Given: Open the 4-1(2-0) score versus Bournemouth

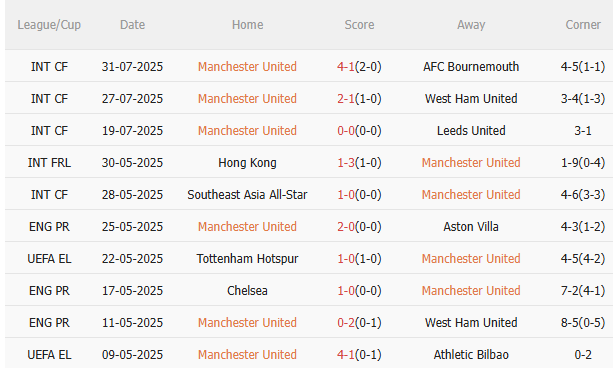Looking at the screenshot, I should [x=359, y=66].
